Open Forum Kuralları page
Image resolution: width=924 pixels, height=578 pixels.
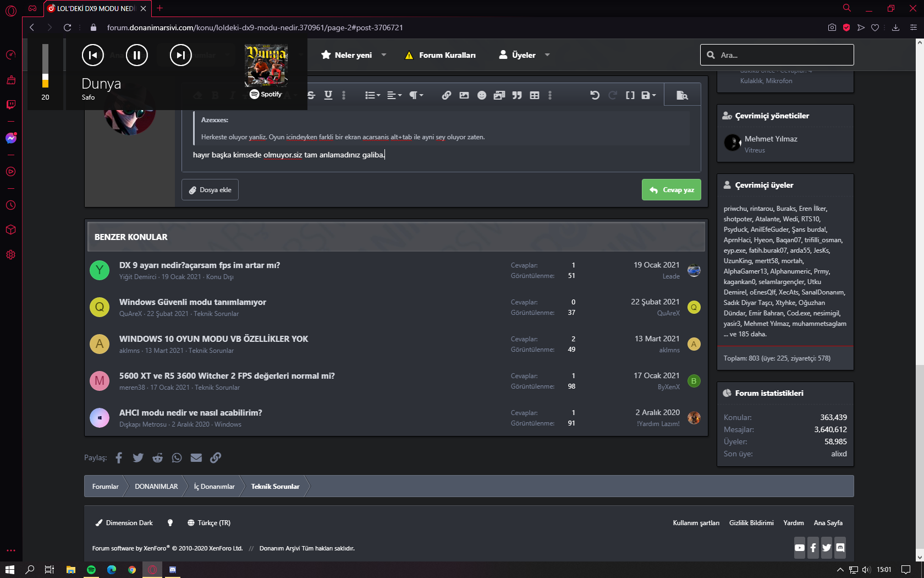440,55
